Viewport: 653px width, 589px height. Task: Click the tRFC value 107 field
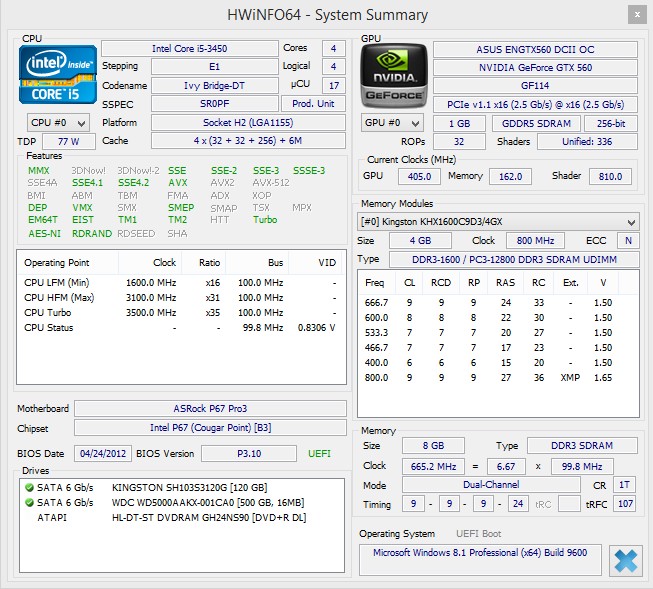[x=626, y=504]
